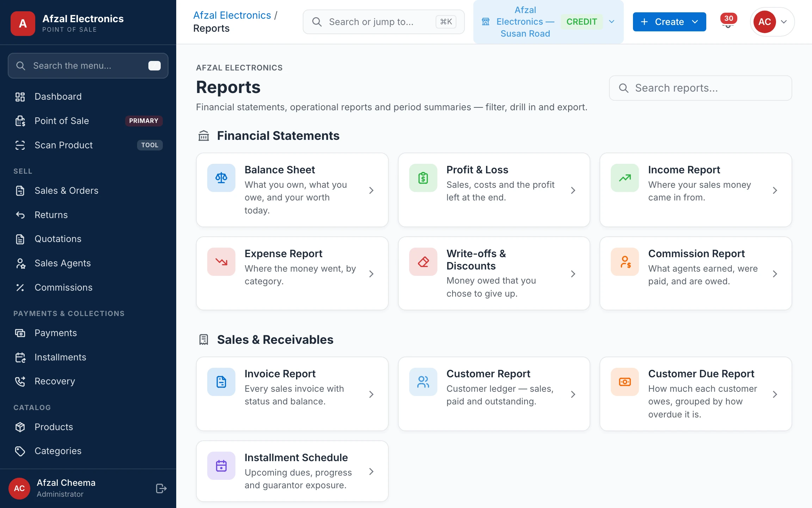Image resolution: width=812 pixels, height=508 pixels.
Task: Click the Income Report trending-up icon
Action: [625, 178]
